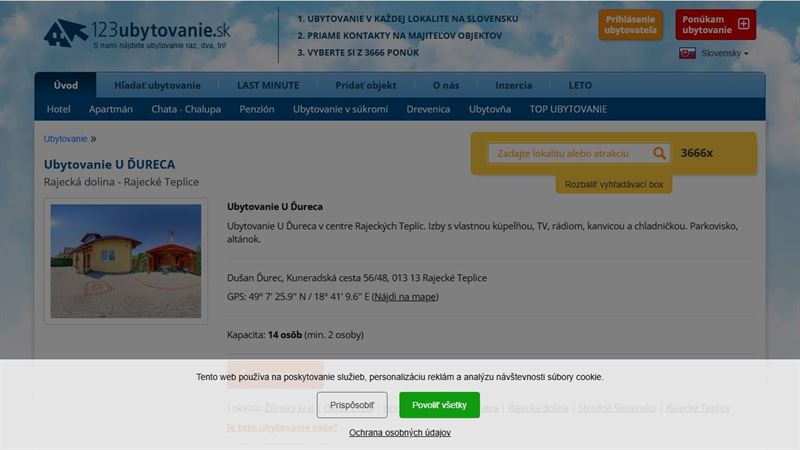
Task: Accept cookies with Povoliť všetky
Action: pos(439,405)
